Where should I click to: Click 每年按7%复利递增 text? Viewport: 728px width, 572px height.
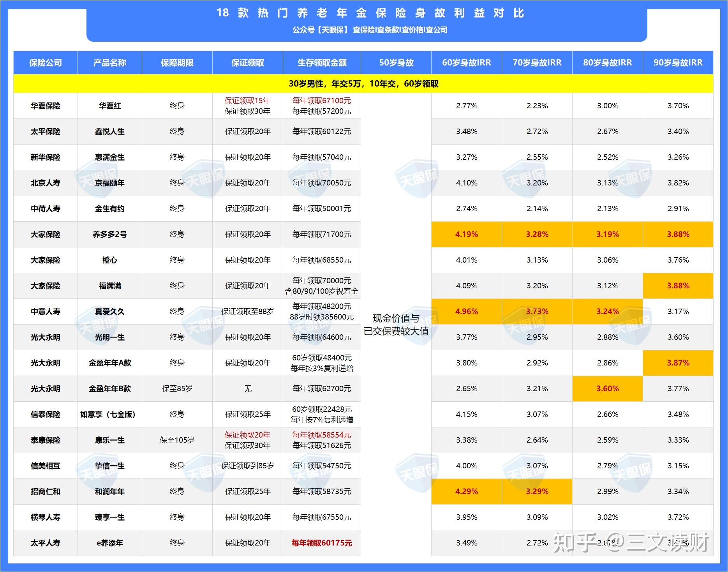(x=322, y=420)
